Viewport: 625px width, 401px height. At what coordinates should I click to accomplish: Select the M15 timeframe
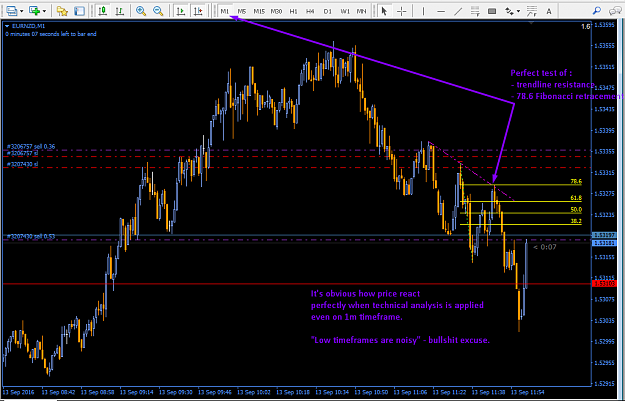[x=259, y=11]
